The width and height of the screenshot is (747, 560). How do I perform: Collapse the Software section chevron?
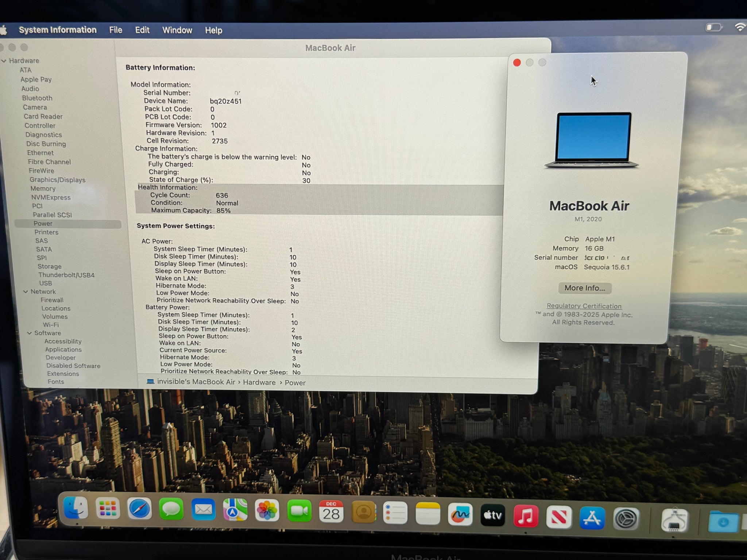30,333
